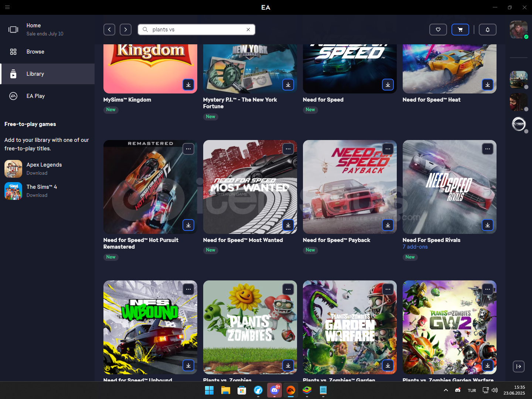Open options for Need for Speed Unbound
Viewport: 532px width, 399px height.
click(x=188, y=289)
